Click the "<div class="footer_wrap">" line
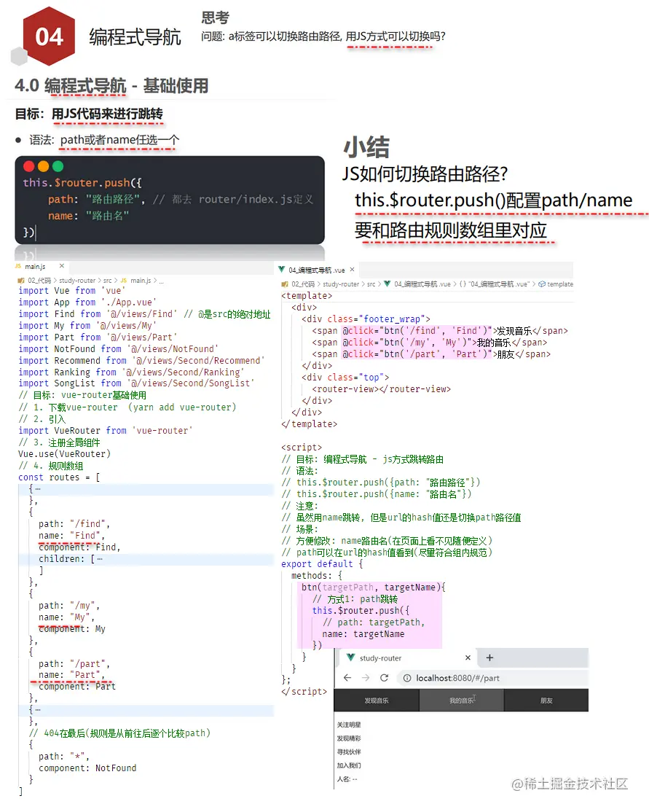The height and width of the screenshot is (812, 649). coord(366,319)
